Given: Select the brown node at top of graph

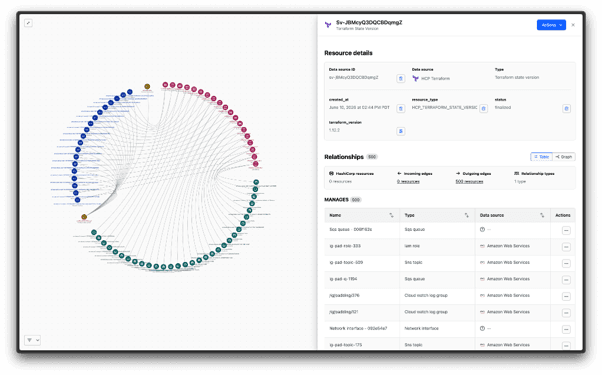Looking at the screenshot, I should 147,86.
